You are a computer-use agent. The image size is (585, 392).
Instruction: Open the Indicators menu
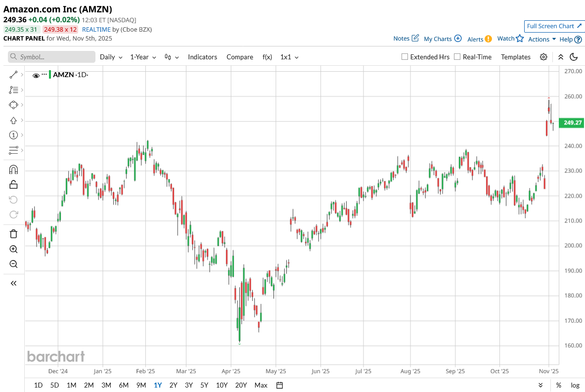click(202, 57)
